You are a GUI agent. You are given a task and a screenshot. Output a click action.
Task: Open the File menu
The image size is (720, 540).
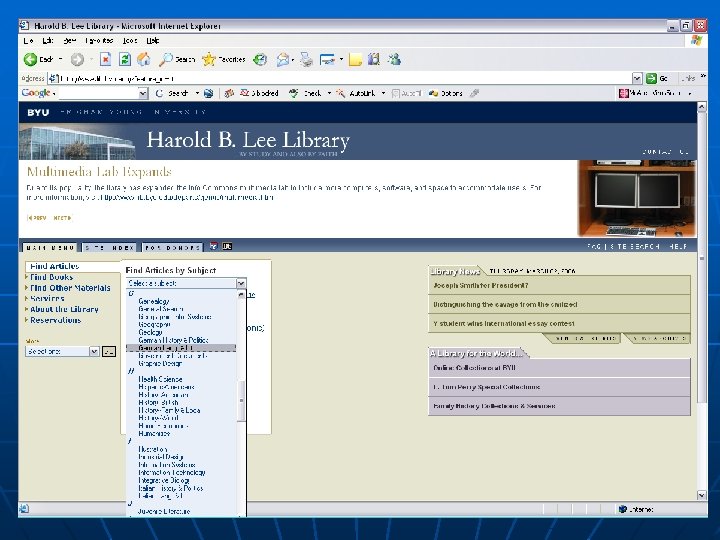click(x=28, y=41)
